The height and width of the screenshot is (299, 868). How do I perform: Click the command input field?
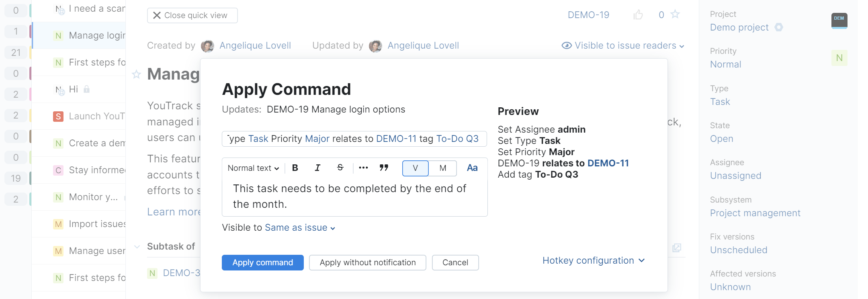tap(354, 139)
